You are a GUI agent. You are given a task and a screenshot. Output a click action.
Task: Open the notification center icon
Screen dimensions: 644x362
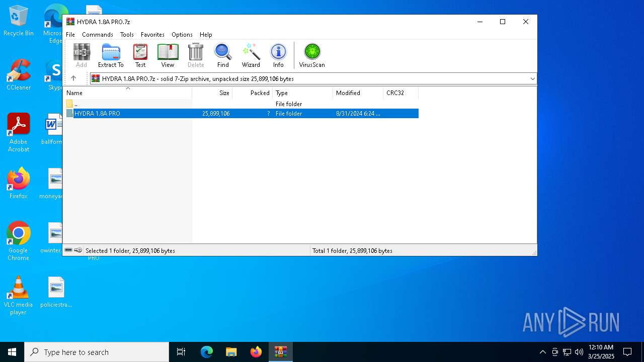pyautogui.click(x=627, y=352)
